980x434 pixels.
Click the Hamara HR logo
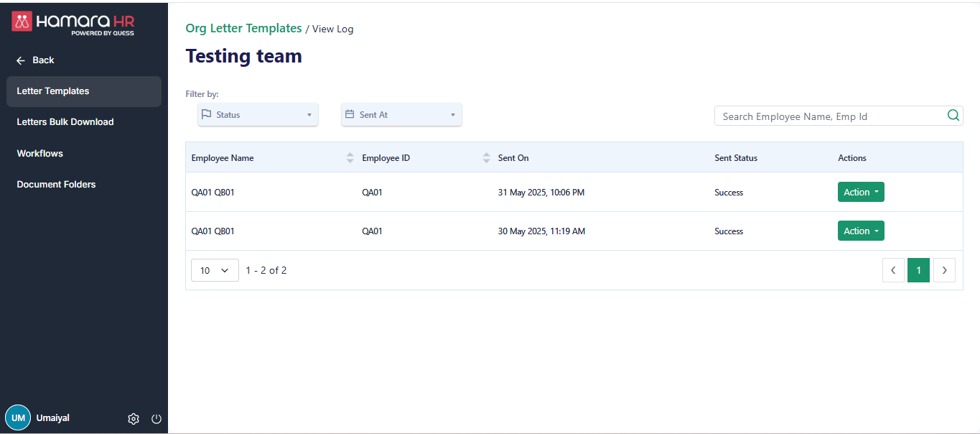(x=73, y=22)
